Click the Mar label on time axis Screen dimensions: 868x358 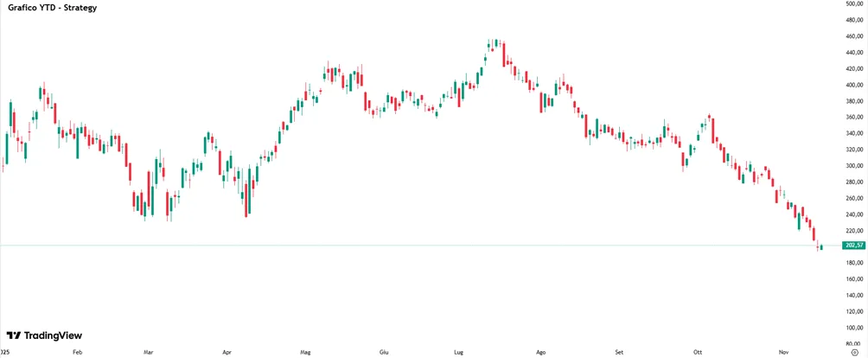point(148,351)
